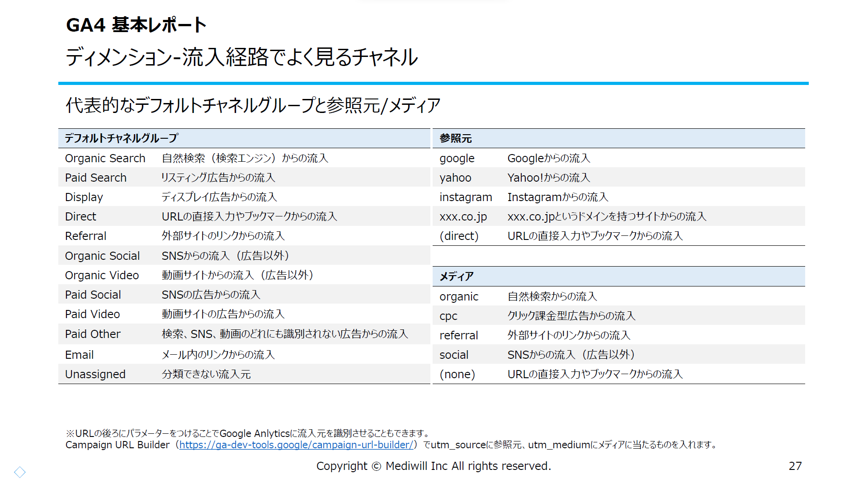Select the 'yahoo' source cell
The height and width of the screenshot is (488, 868).
[455, 178]
